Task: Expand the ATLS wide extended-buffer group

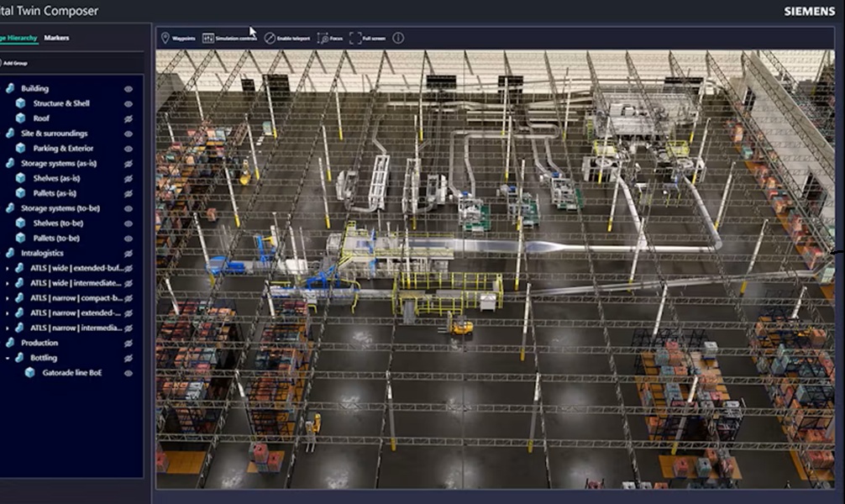Action: [7, 268]
